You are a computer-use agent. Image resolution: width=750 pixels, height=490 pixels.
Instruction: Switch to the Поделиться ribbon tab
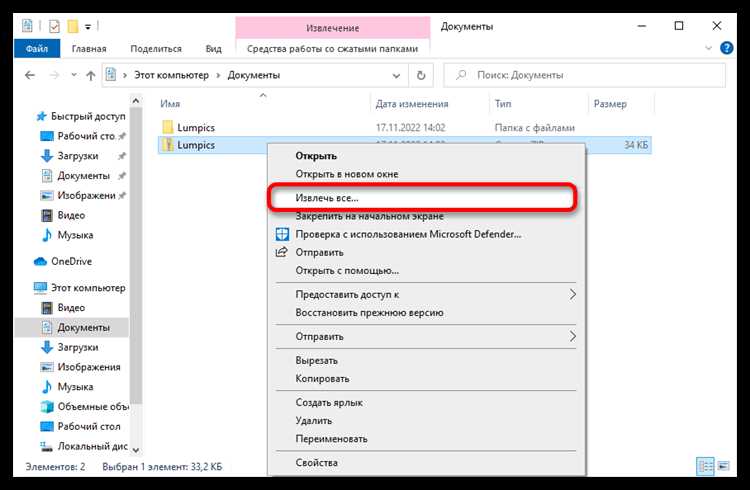tap(156, 49)
